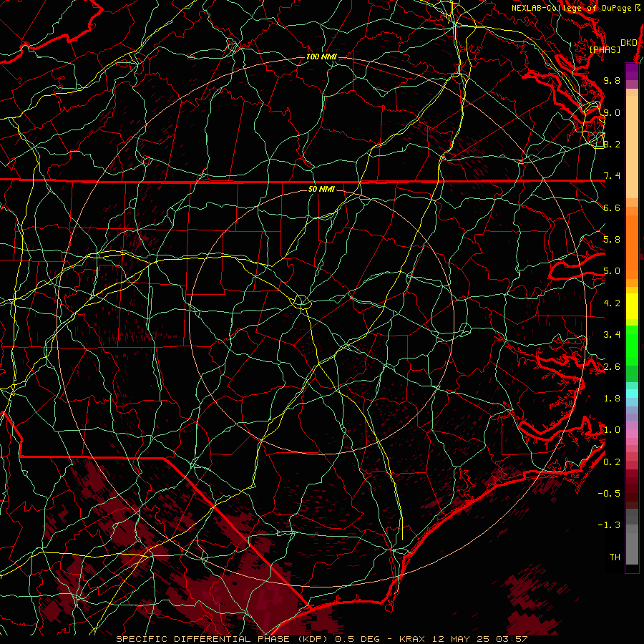Screen dimensions: 644x644
Task: Click the 100 NMI range ring label
Action: [x=321, y=57]
